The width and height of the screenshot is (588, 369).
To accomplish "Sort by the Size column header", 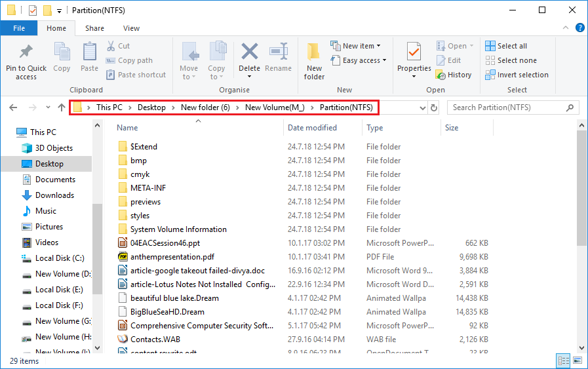I will [x=467, y=128].
